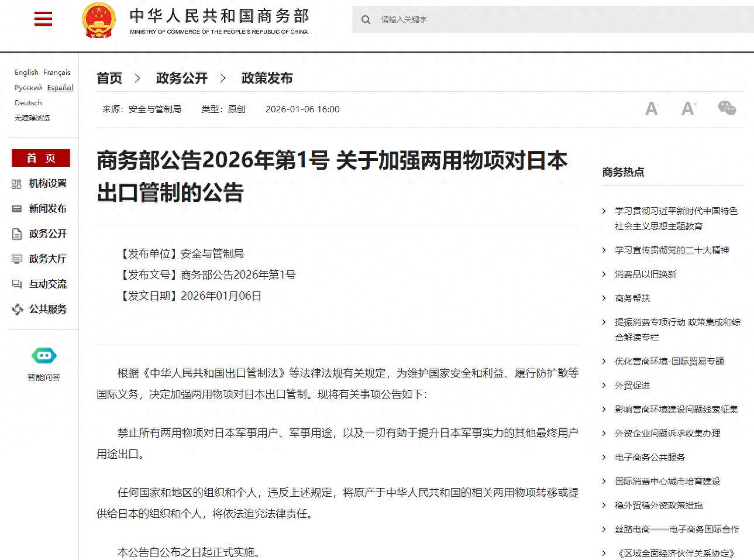Open 政务大厅 sidebar menu item
This screenshot has width=754, height=560.
pos(48,259)
